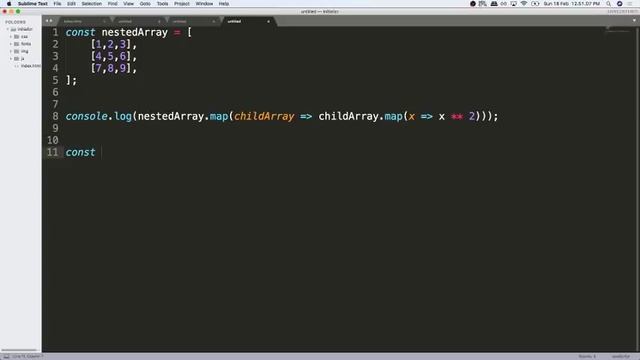Screen dimensions: 640x360
Task: Click the tab history back/forward arrows
Action: (x=49, y=21)
